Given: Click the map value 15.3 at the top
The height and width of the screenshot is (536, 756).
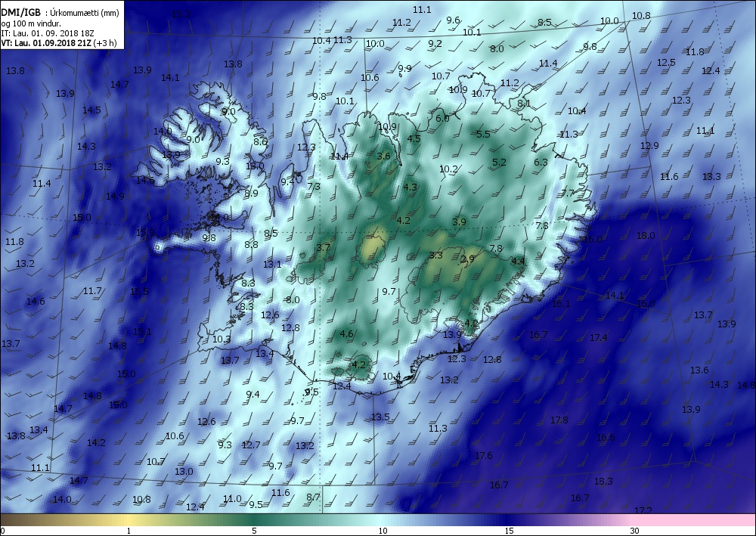Looking at the screenshot, I should pos(181,14).
